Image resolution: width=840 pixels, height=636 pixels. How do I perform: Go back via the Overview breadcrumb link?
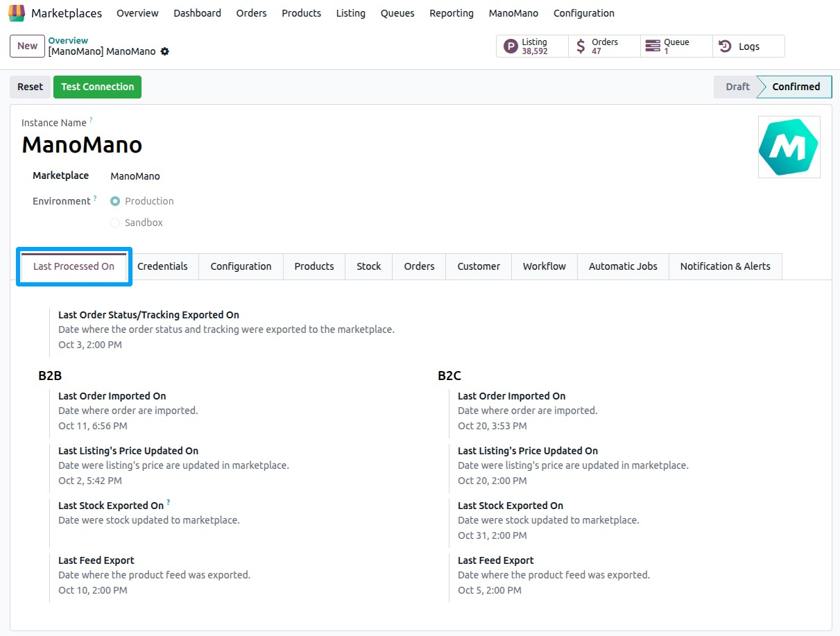[x=68, y=41]
